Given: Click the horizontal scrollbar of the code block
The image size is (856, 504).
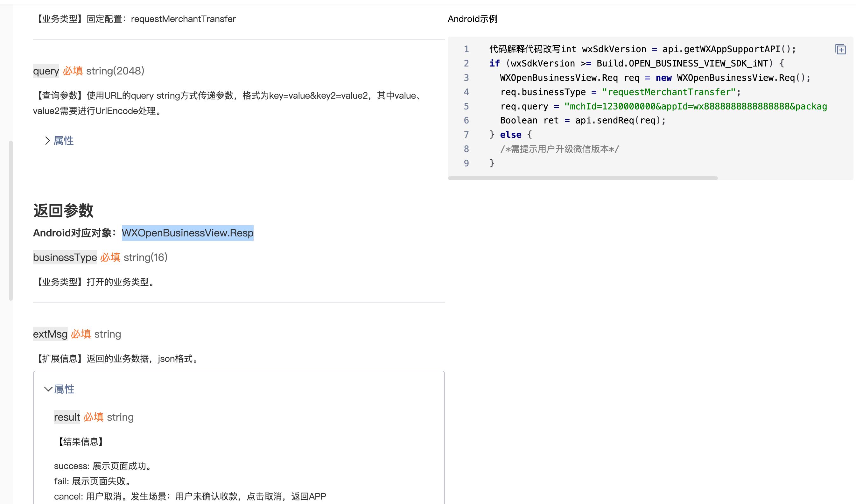Looking at the screenshot, I should tap(583, 178).
